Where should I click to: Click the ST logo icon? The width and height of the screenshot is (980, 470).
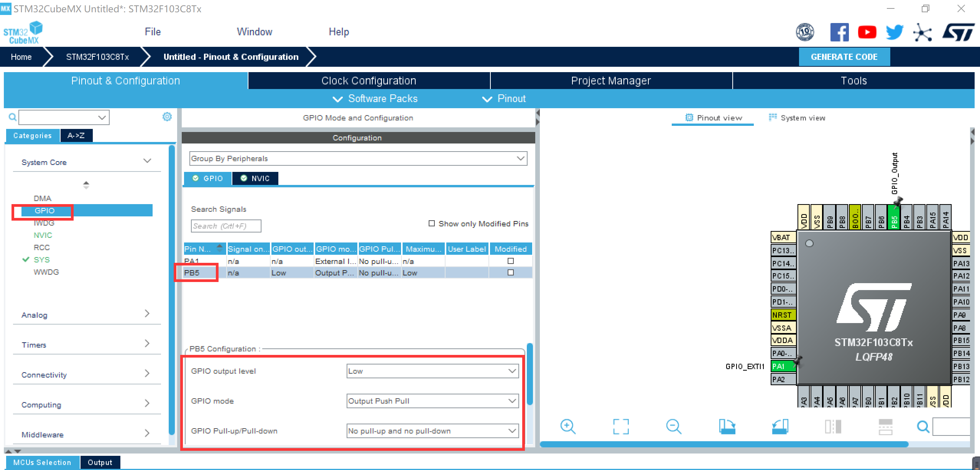coord(958,32)
